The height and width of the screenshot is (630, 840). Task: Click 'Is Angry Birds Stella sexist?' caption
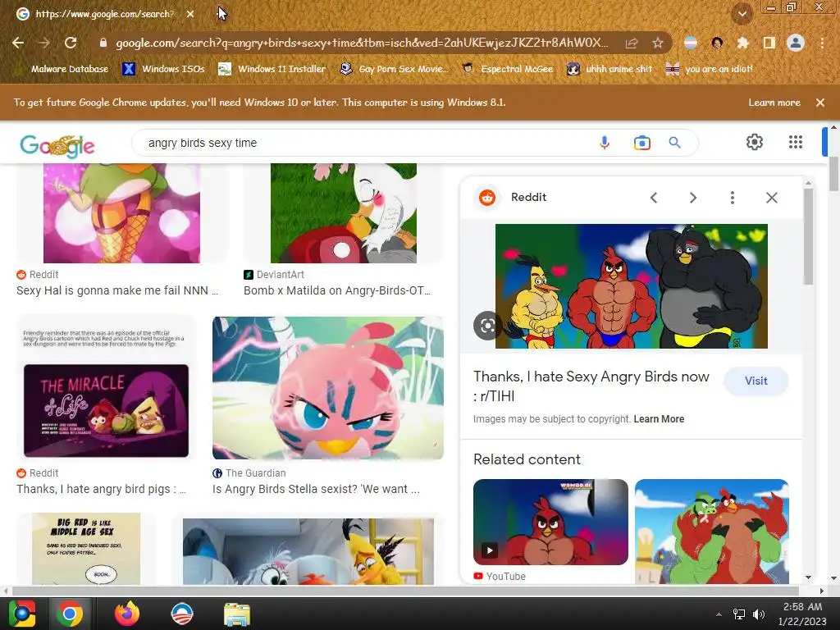point(316,489)
